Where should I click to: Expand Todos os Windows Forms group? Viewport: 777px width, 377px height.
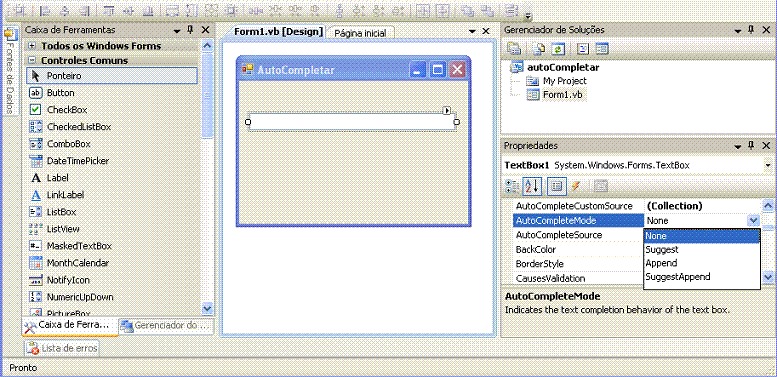(x=32, y=46)
